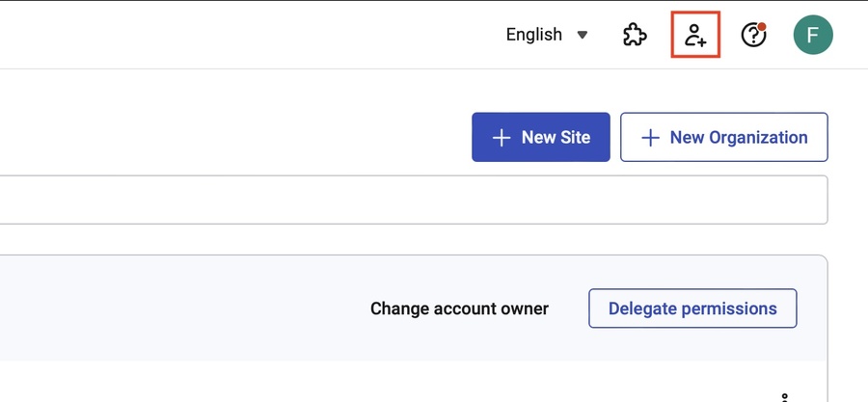Open the green F user avatar
The image size is (868, 402).
pos(812,36)
